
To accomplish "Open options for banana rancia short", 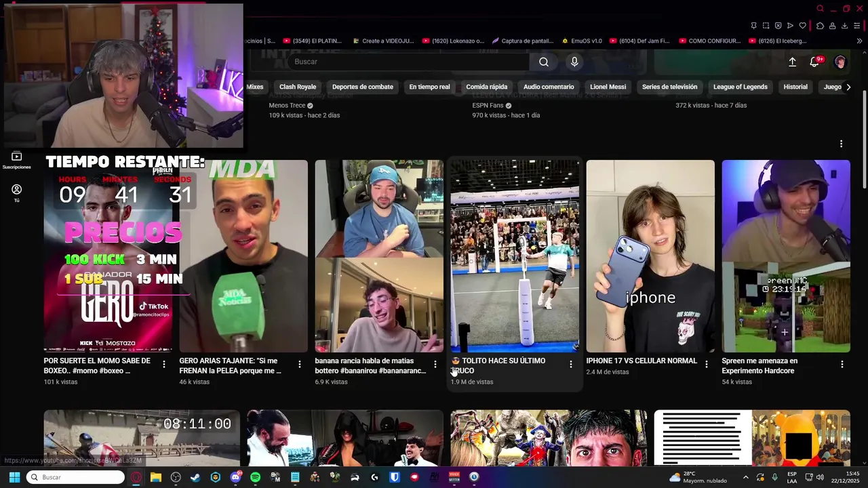I will tap(435, 364).
